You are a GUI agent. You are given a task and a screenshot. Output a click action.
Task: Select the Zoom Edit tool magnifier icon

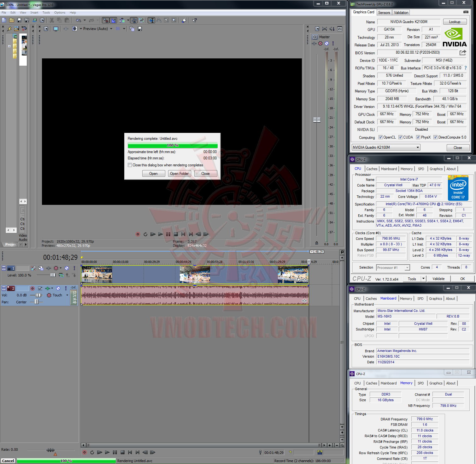pos(174,20)
